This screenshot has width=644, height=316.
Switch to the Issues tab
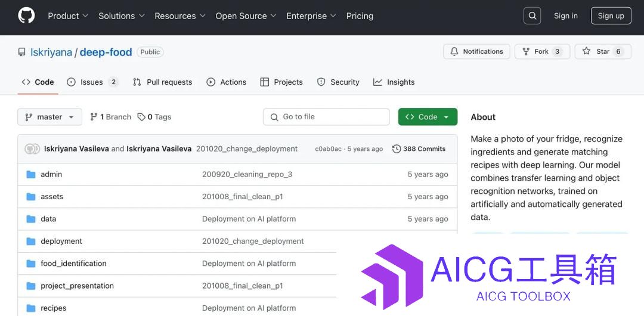(x=93, y=82)
